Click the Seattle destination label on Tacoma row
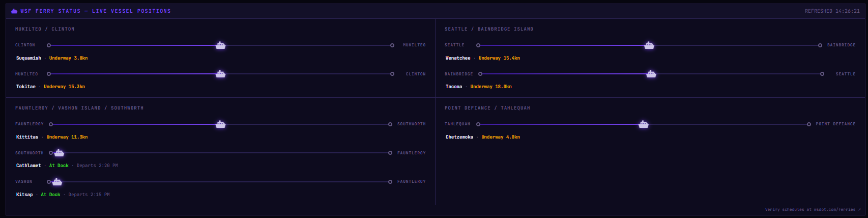The height and width of the screenshot is (218, 868). pos(846,74)
